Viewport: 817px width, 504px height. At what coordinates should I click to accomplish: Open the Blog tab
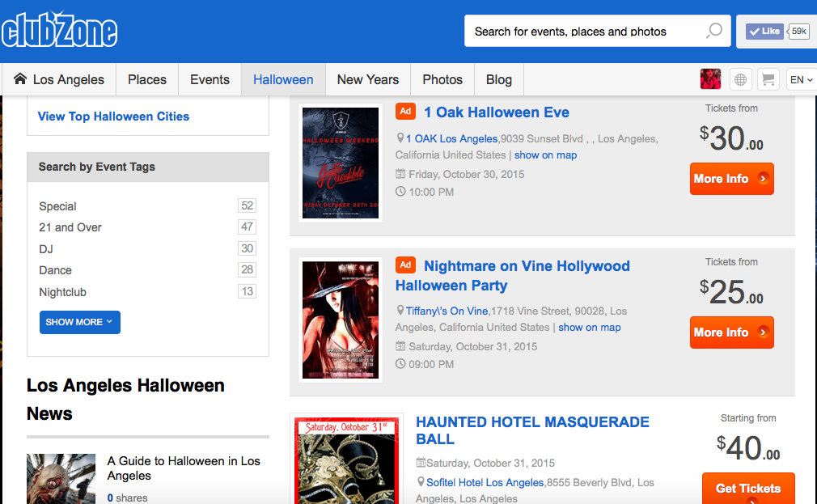click(498, 80)
